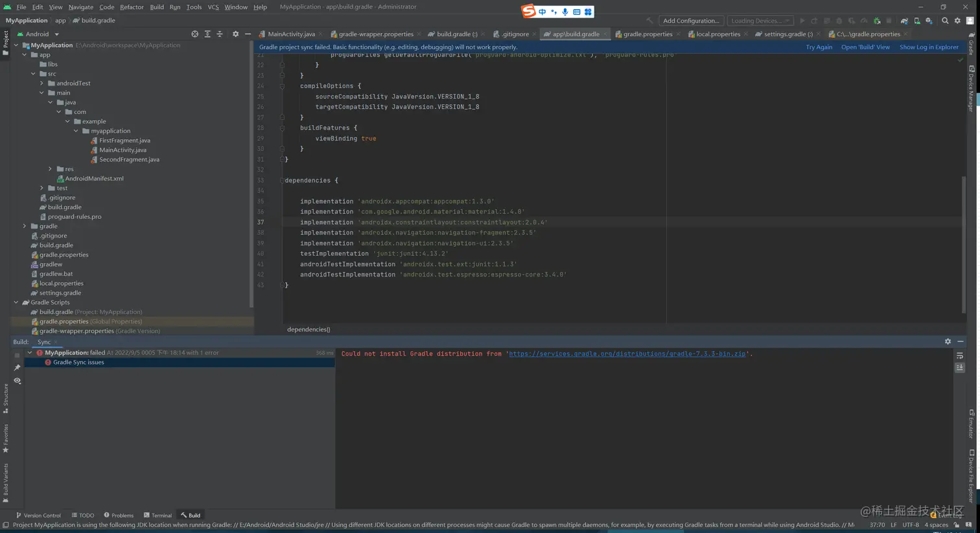Click Expand All in Project panel
This screenshot has width=980, height=533.
click(x=207, y=34)
